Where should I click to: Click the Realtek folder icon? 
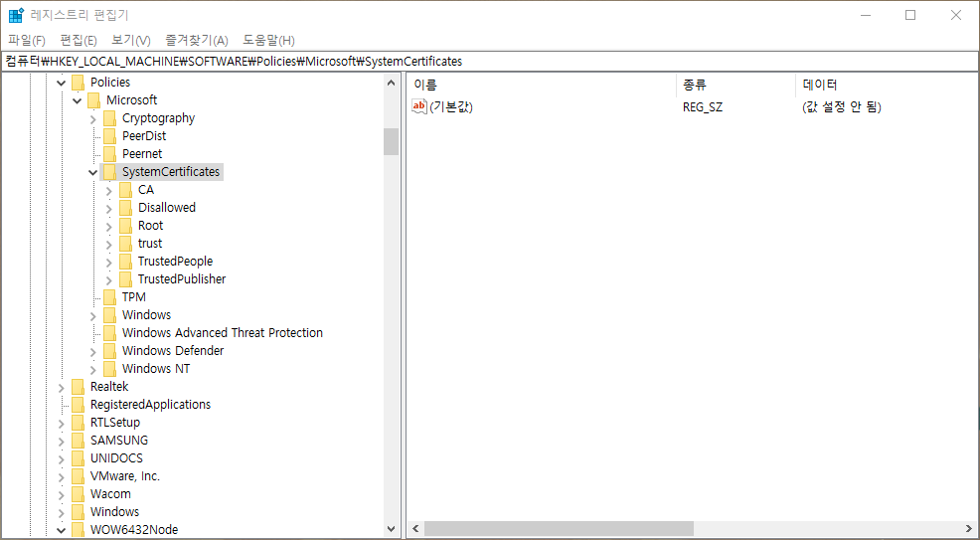pyautogui.click(x=78, y=387)
